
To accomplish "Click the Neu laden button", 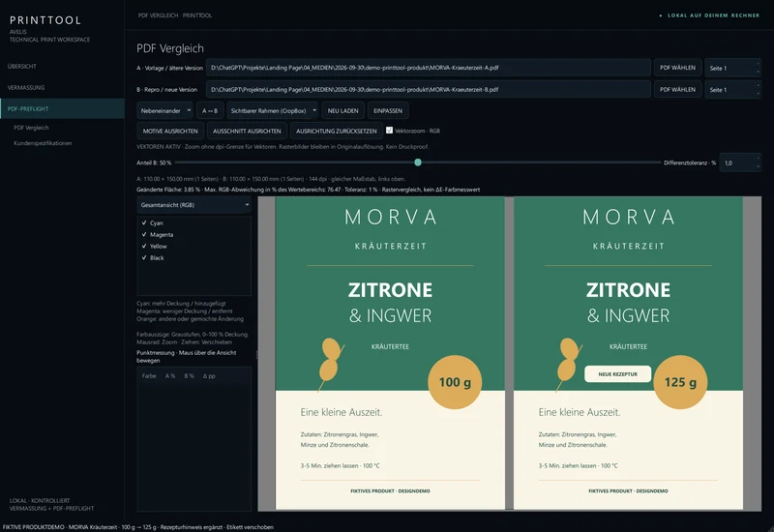I will coord(343,110).
